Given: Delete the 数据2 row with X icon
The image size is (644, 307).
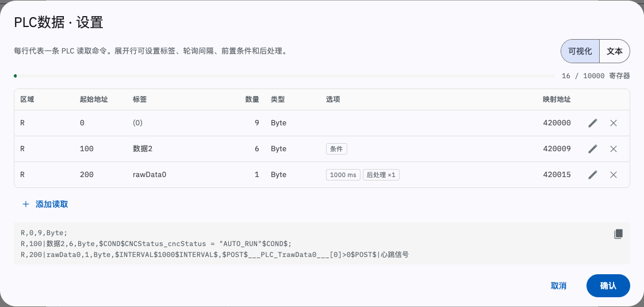Looking at the screenshot, I should click(613, 149).
